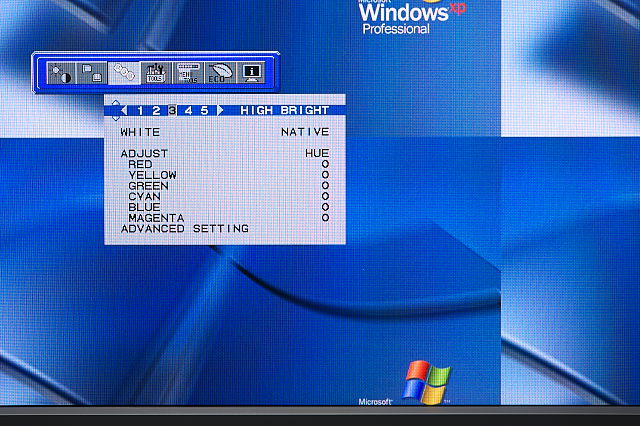Open the image position/size menu icon
Viewport: 640px width, 426px height.
pyautogui.click(x=91, y=74)
